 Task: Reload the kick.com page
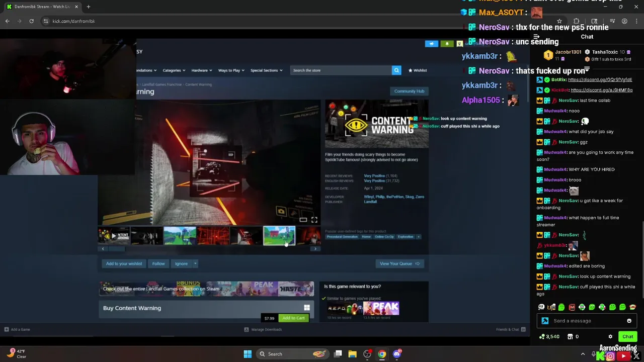tap(31, 21)
